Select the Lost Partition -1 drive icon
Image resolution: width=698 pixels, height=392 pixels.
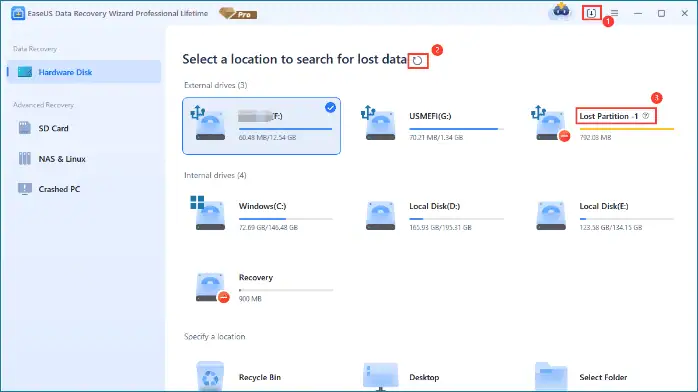(550, 124)
